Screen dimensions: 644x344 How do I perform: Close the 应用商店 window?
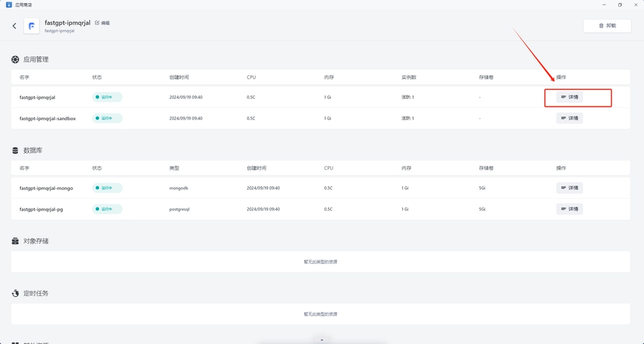(636, 5)
